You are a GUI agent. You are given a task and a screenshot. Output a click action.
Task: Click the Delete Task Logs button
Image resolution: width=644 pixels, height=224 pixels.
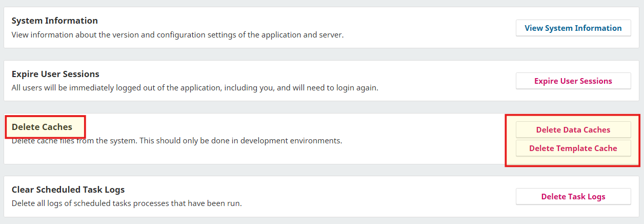(573, 197)
